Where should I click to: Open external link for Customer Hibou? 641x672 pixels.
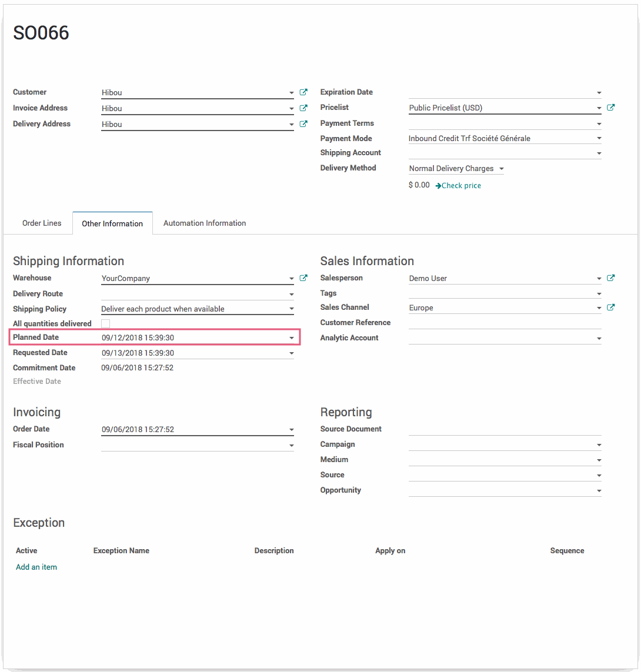click(303, 92)
